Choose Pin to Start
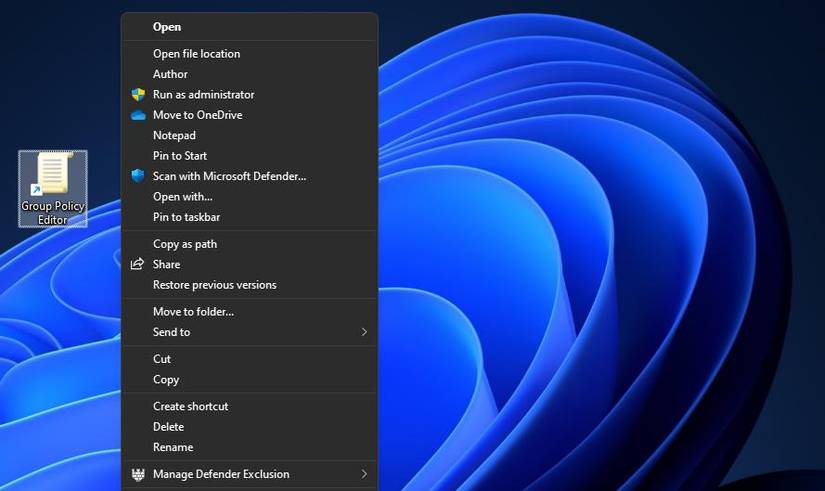Viewport: 825px width, 491px height. [x=179, y=156]
